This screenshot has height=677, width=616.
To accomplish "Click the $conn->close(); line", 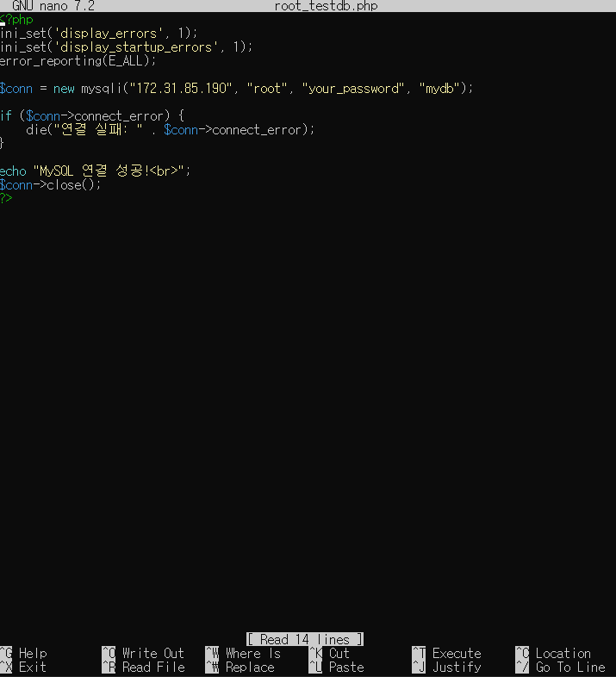I will (51, 185).
